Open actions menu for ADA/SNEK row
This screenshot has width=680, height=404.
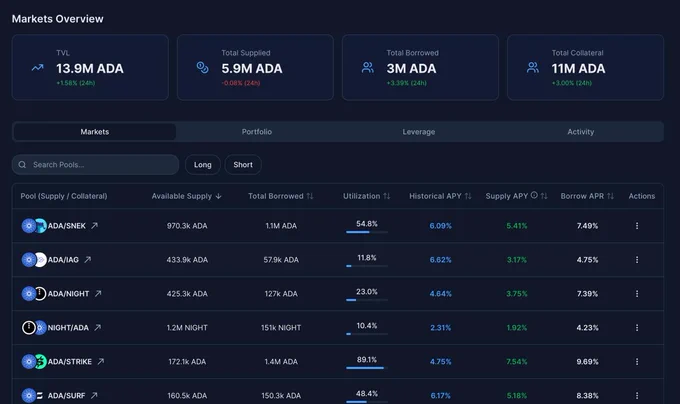[x=637, y=226]
